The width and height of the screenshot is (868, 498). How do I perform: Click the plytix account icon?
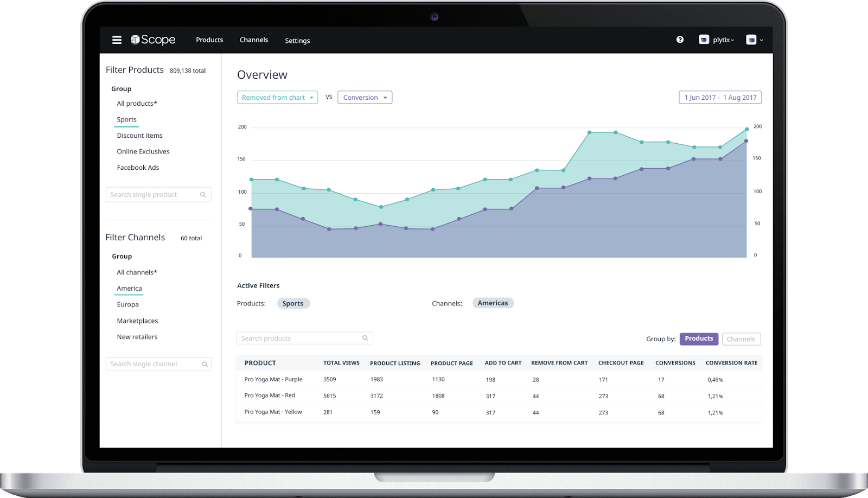click(x=704, y=40)
